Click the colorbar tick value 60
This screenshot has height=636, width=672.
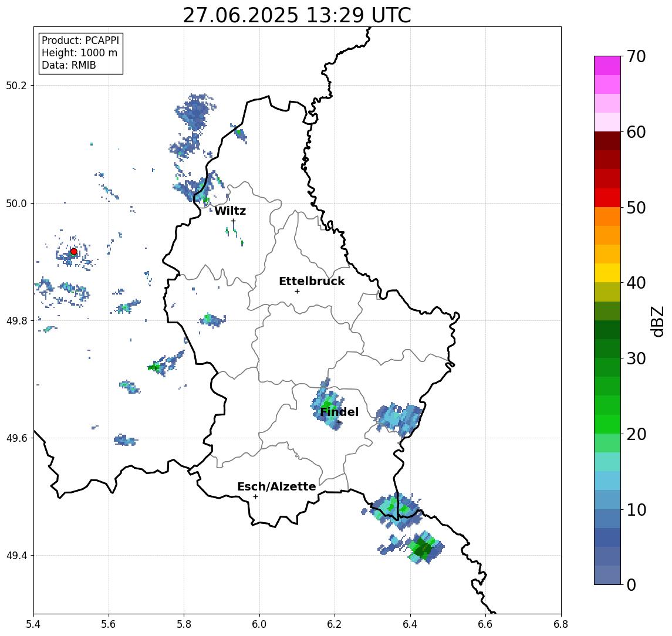(x=636, y=132)
